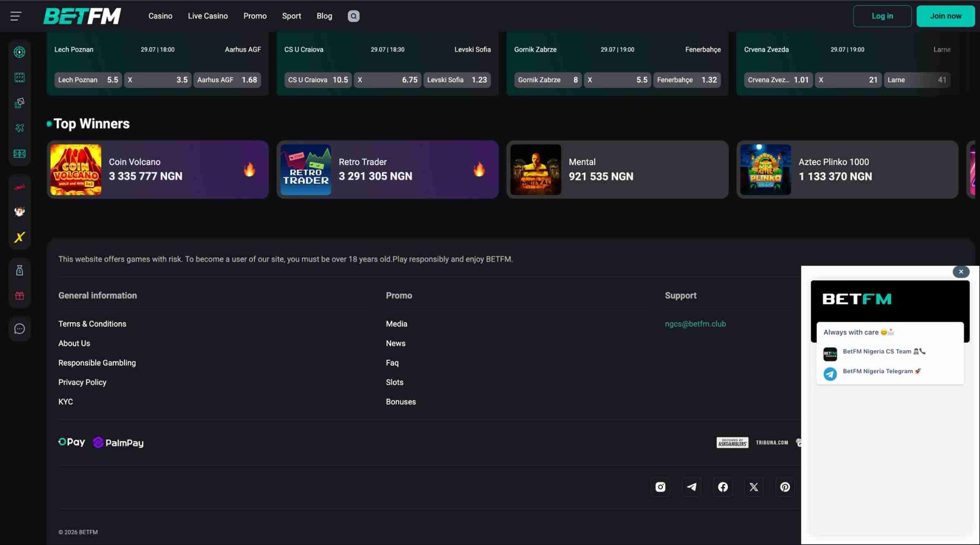Click the Join now button
Viewport: 980px width, 545px height.
946,16
